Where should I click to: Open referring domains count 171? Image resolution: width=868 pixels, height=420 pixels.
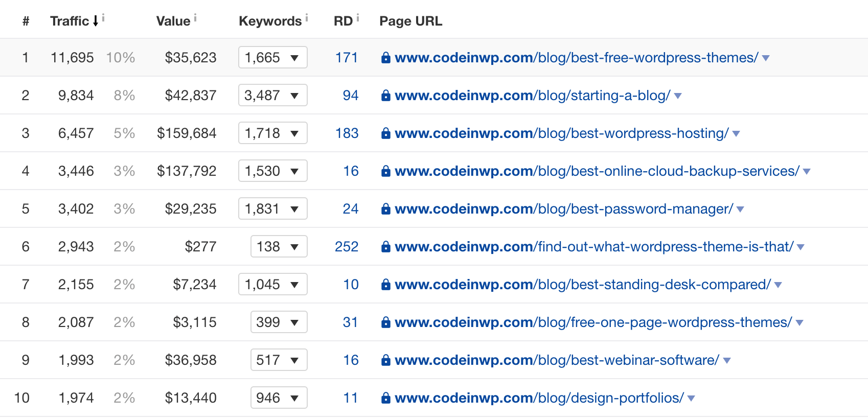(x=347, y=58)
